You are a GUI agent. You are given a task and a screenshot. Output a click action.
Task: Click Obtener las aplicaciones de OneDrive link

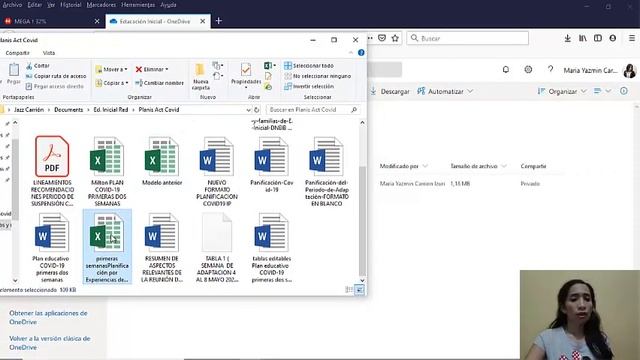(x=48, y=318)
